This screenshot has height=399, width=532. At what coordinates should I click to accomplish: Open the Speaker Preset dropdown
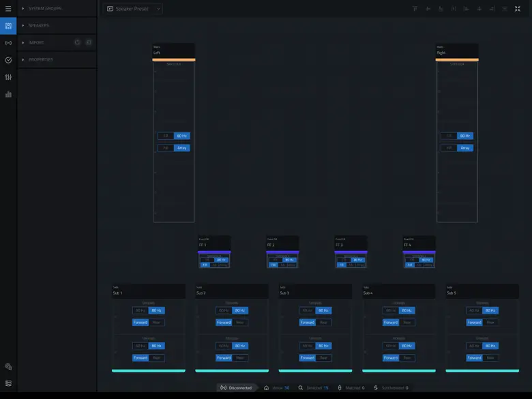click(159, 9)
